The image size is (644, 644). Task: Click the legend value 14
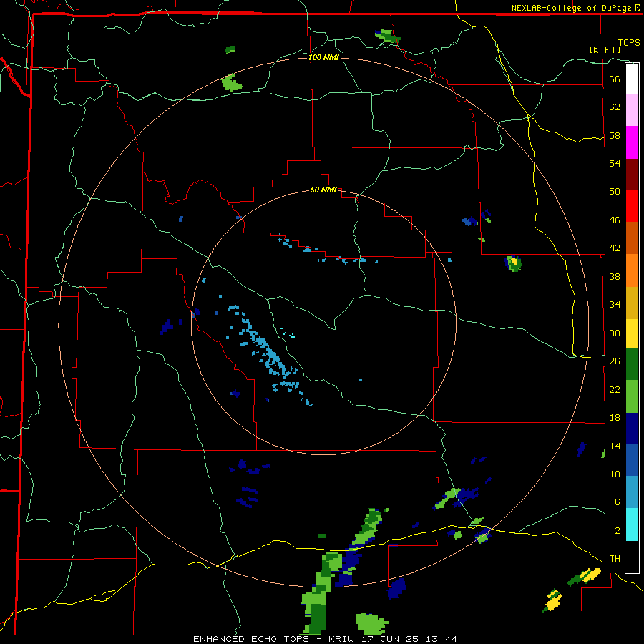(615, 446)
